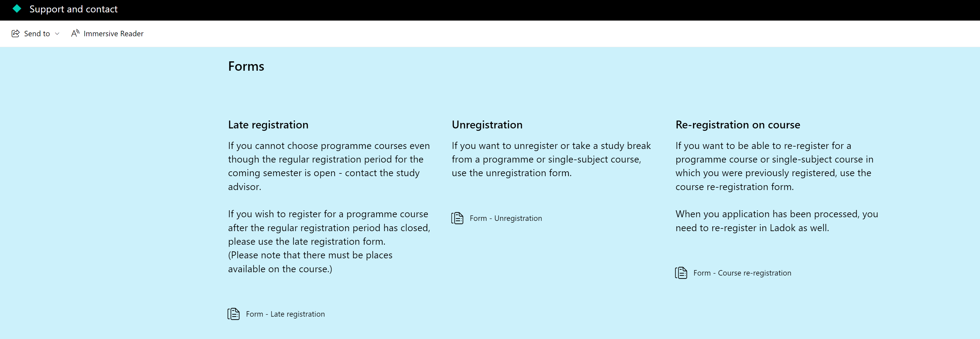Click the Immersive Reader icon
The image size is (980, 339).
75,33
